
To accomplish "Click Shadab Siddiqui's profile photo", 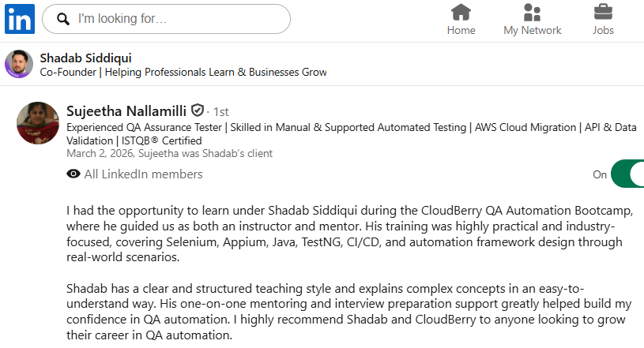I will (x=19, y=64).
